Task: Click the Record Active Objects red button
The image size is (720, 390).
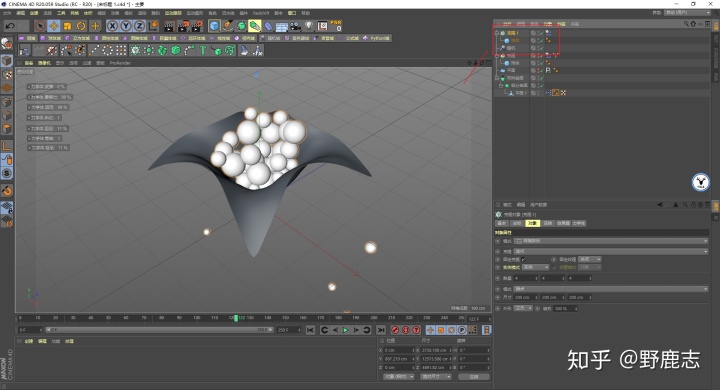Action: click(x=395, y=330)
